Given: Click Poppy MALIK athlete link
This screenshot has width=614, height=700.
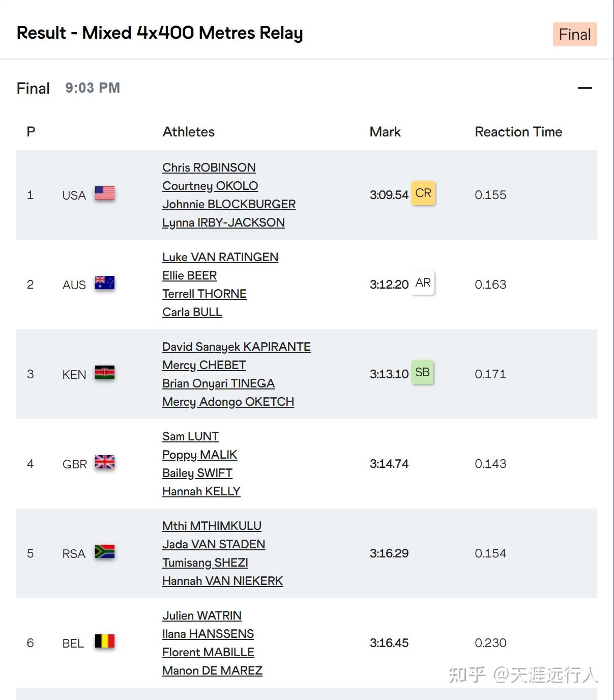Looking at the screenshot, I should [199, 455].
